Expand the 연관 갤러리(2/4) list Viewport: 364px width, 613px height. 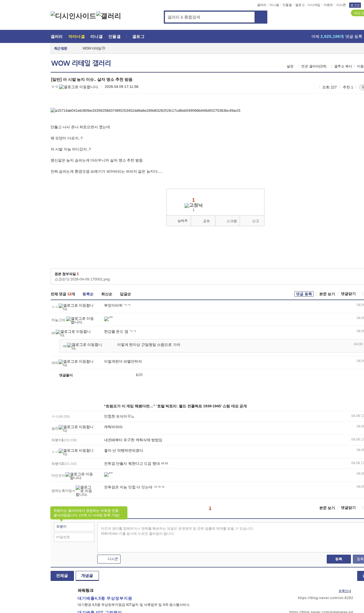pos(313,66)
